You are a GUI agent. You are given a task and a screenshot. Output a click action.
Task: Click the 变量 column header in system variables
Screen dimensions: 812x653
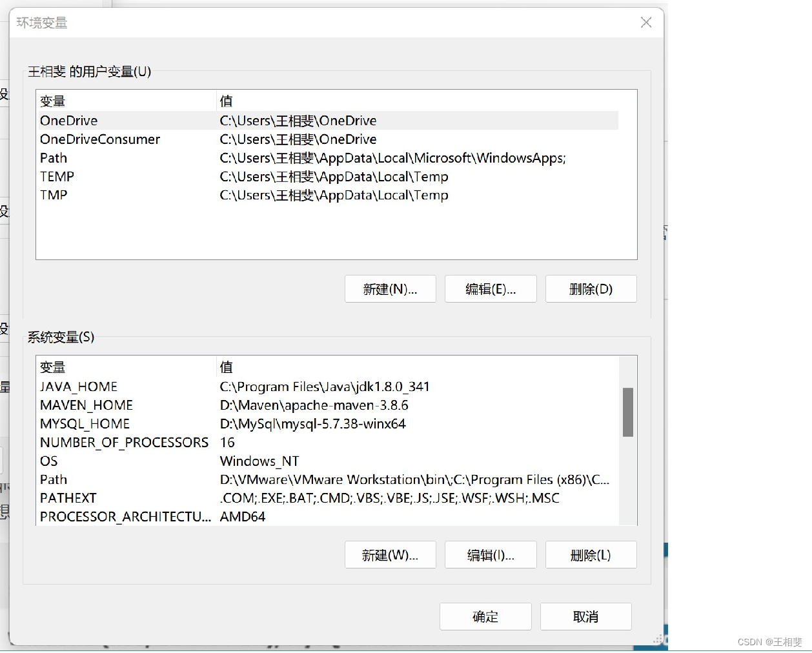[x=52, y=367]
